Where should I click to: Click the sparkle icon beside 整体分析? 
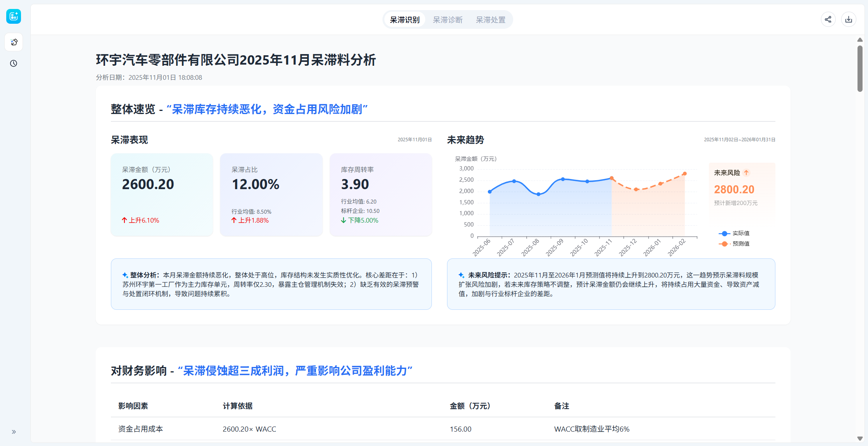(125, 275)
